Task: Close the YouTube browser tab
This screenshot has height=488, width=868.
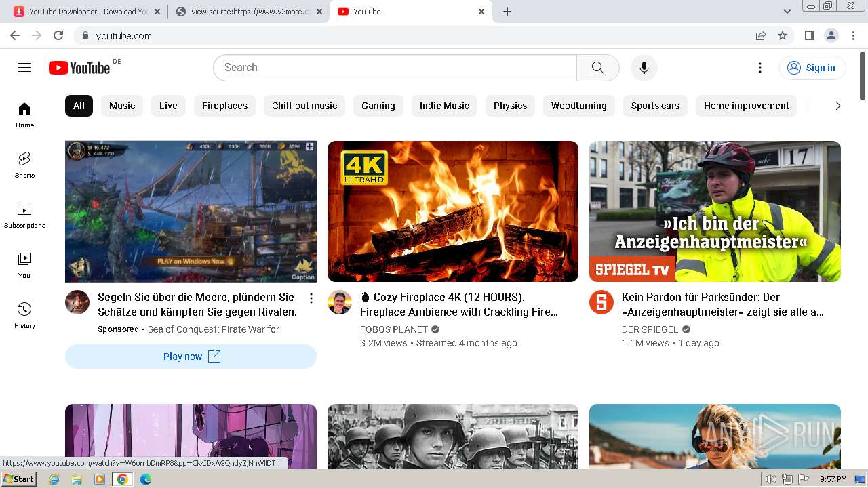Action: tap(481, 12)
